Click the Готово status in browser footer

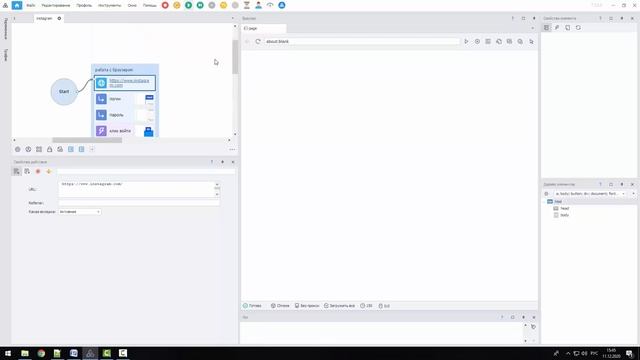click(252, 306)
